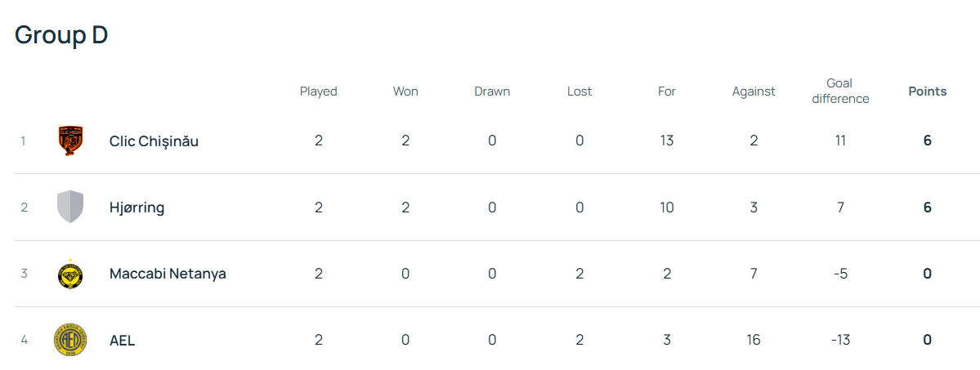
Task: Click the Maccabi Netanya club badge
Action: click(x=70, y=274)
